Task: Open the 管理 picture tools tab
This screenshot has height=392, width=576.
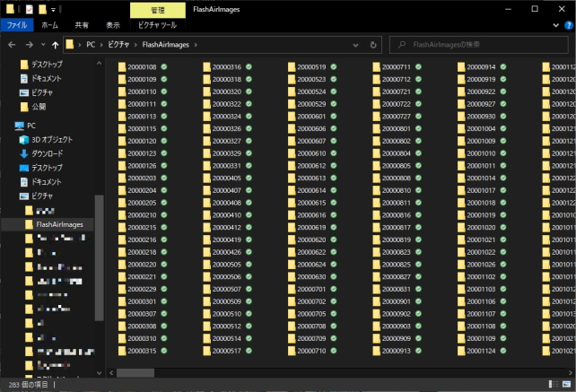Action: point(157,10)
